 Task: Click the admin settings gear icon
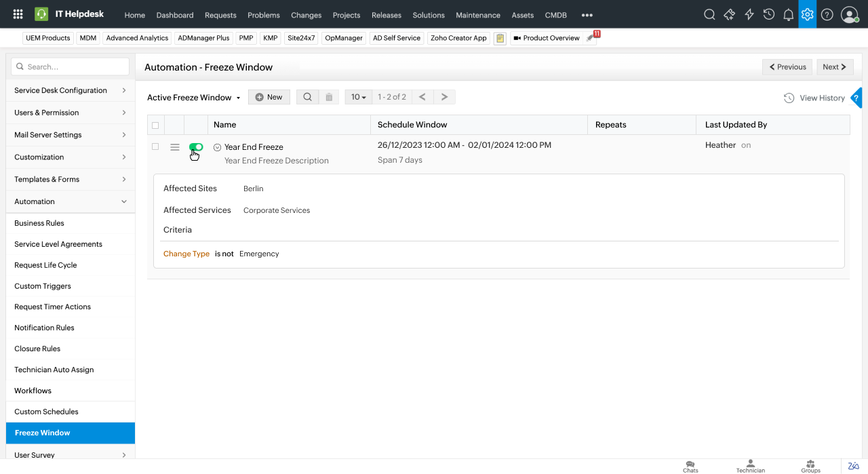(x=807, y=14)
